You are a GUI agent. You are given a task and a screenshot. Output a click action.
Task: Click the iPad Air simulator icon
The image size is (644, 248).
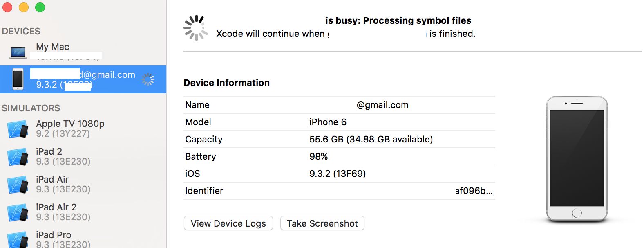(x=18, y=185)
